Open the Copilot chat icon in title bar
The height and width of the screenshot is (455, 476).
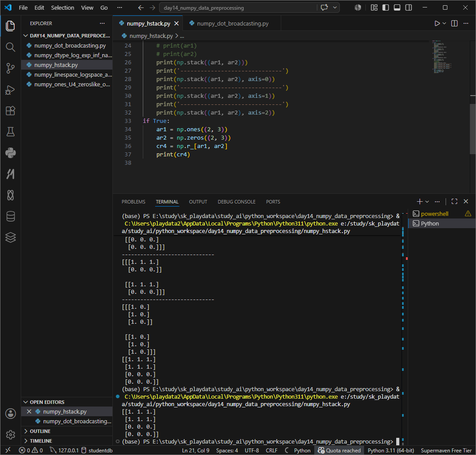(x=324, y=7)
